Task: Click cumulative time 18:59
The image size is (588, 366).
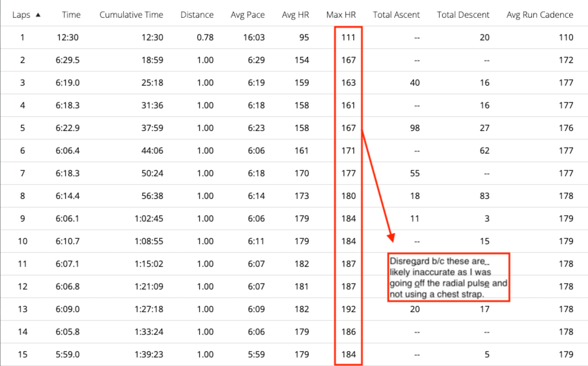Action: [152, 60]
